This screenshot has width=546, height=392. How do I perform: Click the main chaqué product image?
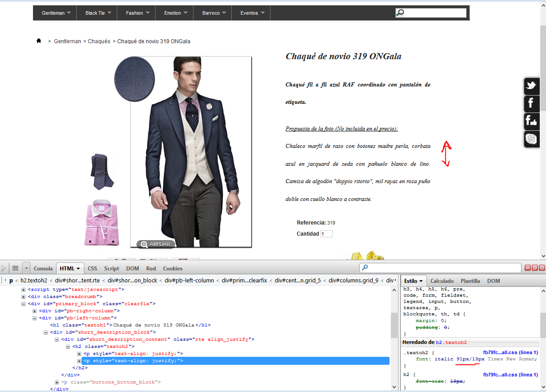[191, 151]
